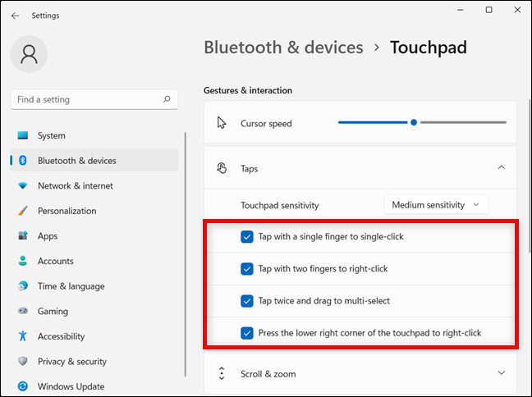Disable Tap twice and drag to multi-select
The width and height of the screenshot is (532, 397).
click(247, 301)
